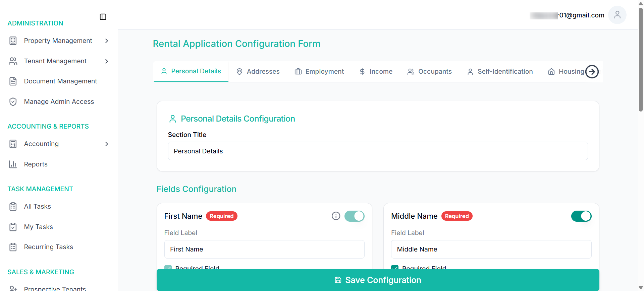Click the Middle Name field label input
The height and width of the screenshot is (291, 644).
(491, 249)
